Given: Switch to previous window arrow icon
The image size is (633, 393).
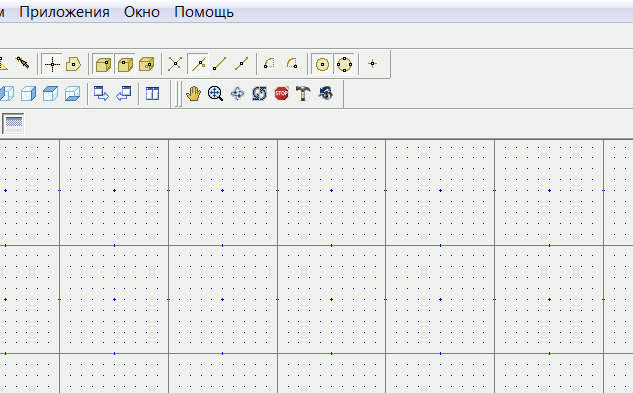Looking at the screenshot, I should point(124,94).
